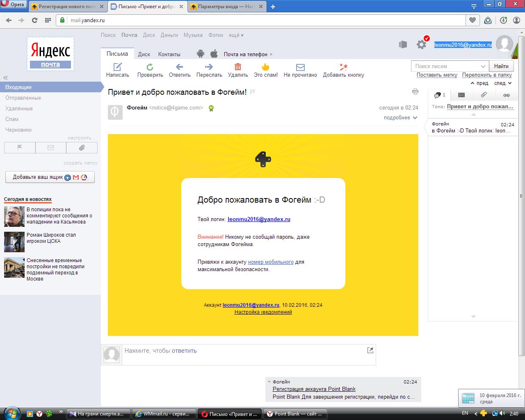Click the Добавить кнопку toolbar icon
The height and width of the screenshot is (420, 525).
(343, 70)
